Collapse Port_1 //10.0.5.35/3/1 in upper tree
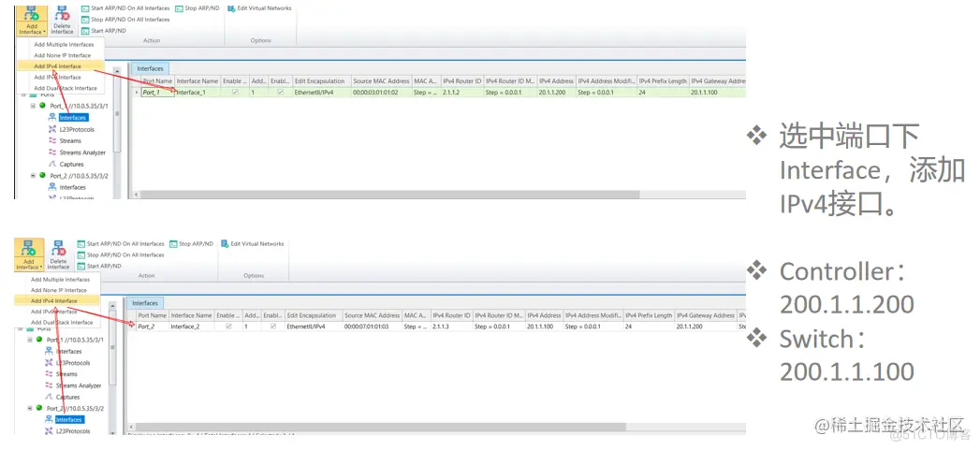Image resolution: width=980 pixels, height=450 pixels. point(33,107)
